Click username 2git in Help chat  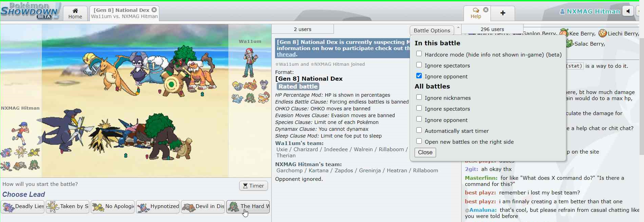coord(471,169)
